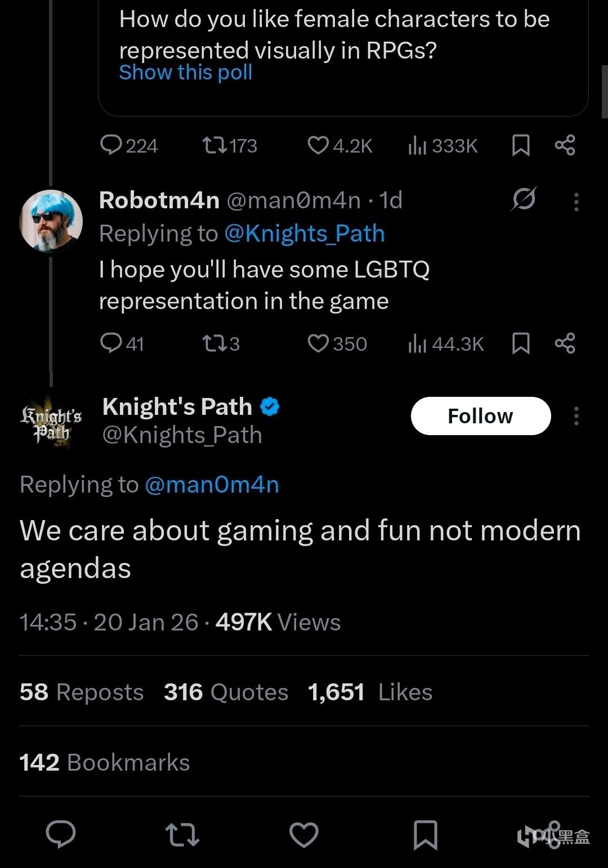Viewport: 608px width, 868px height.
Task: Like the main Knight's Path tweet
Action: tap(304, 834)
